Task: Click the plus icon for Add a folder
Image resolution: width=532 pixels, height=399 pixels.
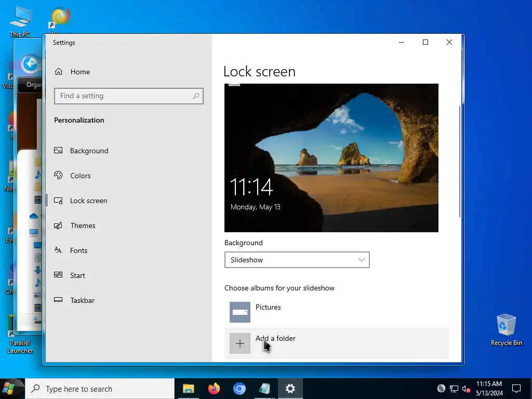Action: click(x=240, y=343)
